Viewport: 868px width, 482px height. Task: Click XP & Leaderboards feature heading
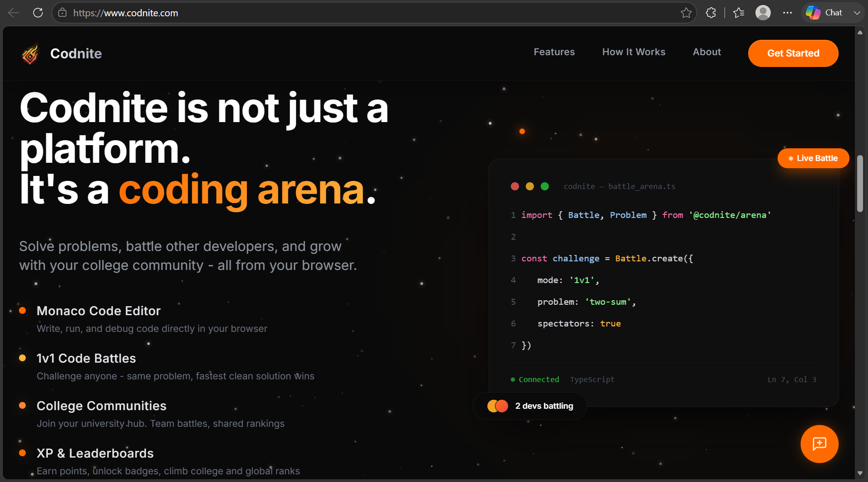95,453
